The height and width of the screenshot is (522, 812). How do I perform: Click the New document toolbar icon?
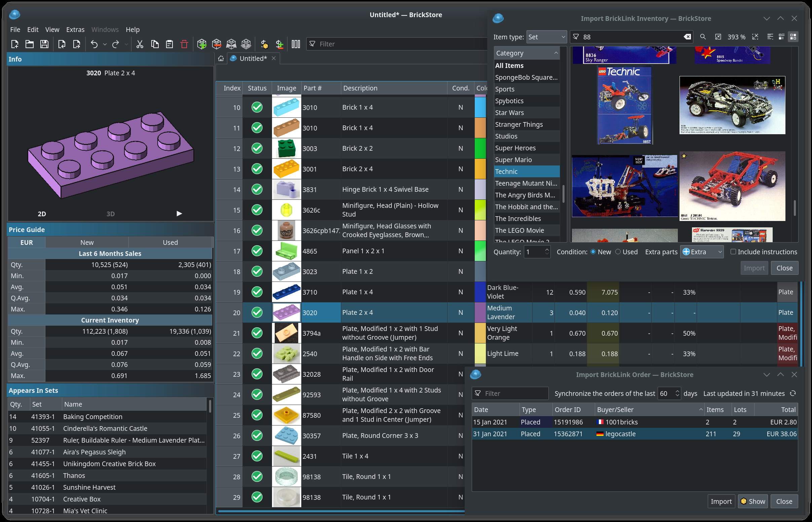click(14, 44)
